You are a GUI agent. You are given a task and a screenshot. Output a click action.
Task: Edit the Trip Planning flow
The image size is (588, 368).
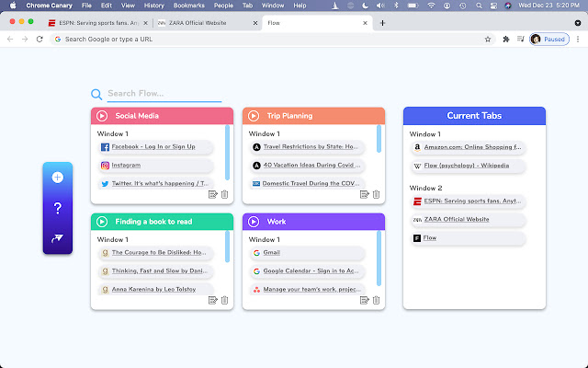tap(364, 194)
